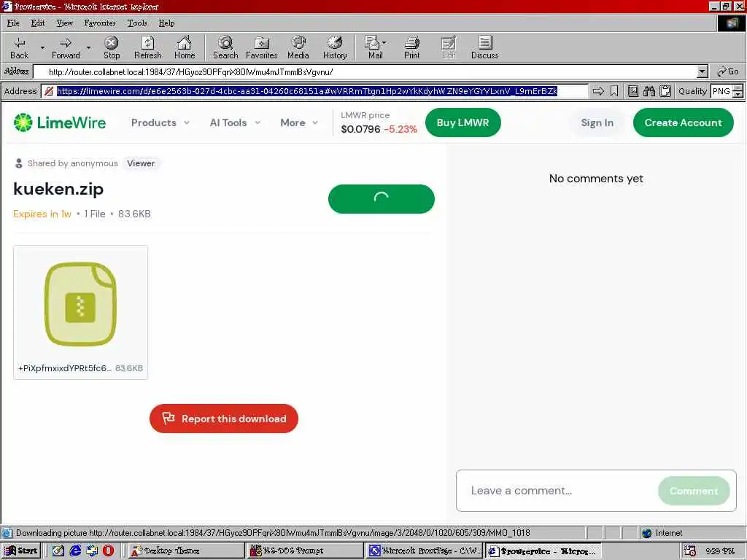Viewport: 747px width, 560px height.
Task: Refresh the current page
Action: coord(147,47)
